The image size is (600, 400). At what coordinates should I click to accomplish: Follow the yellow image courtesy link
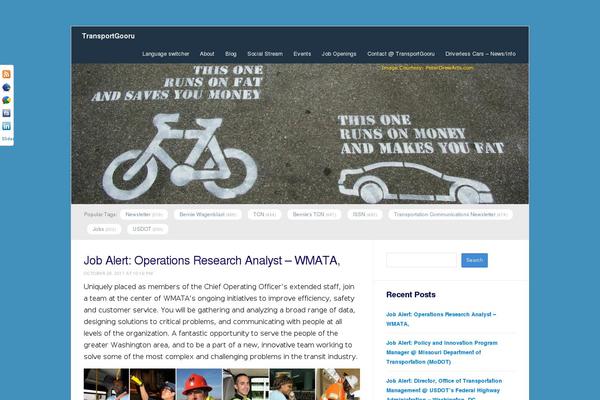coord(427,68)
